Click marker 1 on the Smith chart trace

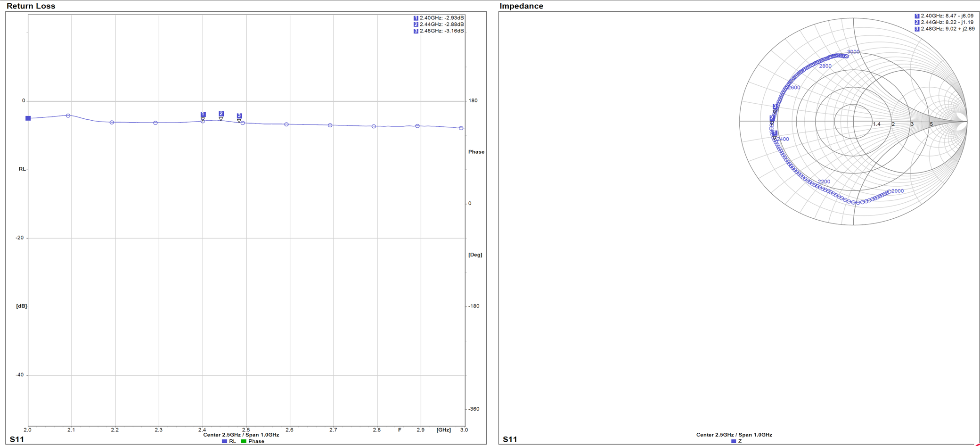[x=775, y=133]
